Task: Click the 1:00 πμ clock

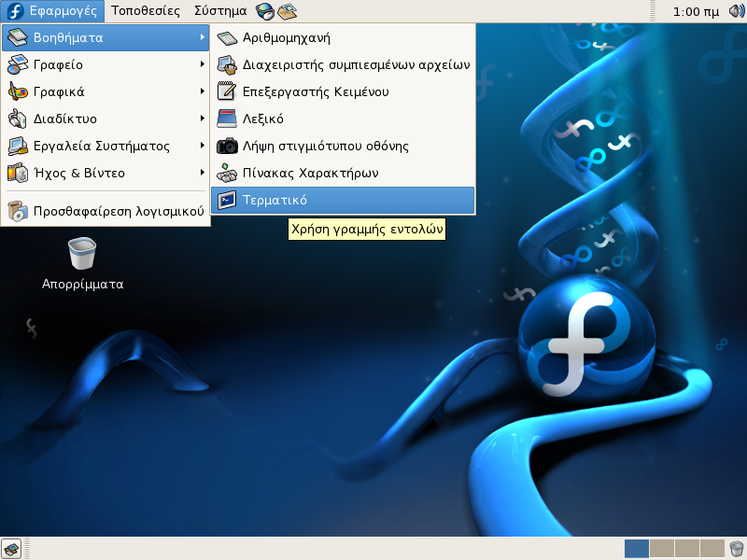Action: [696, 11]
